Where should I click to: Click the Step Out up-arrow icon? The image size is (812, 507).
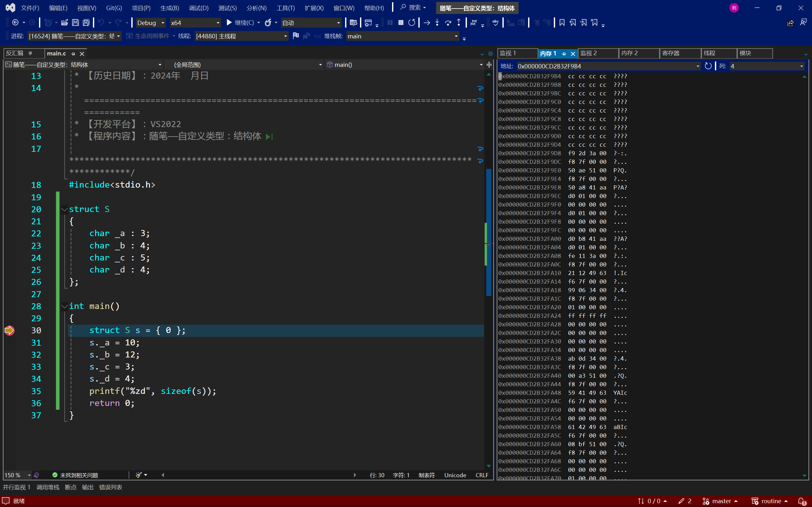click(459, 22)
